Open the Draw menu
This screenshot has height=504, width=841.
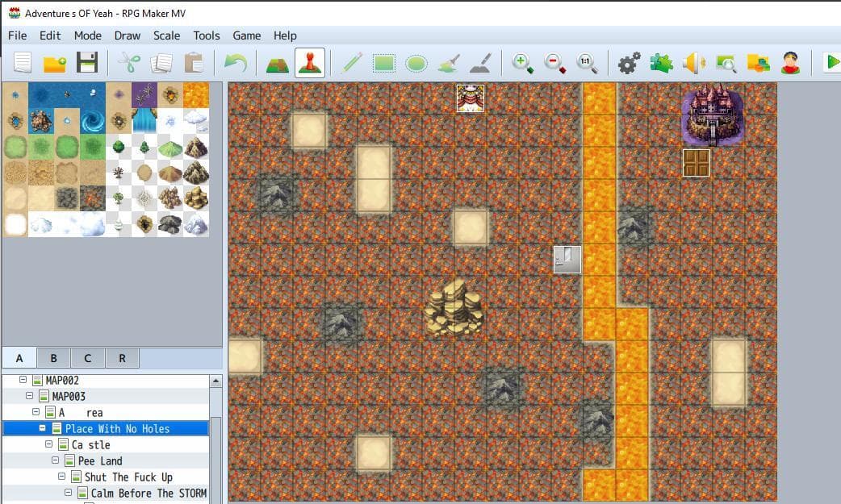[127, 35]
